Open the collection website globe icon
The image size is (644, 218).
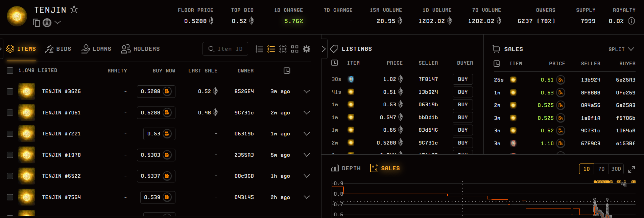click(47, 23)
